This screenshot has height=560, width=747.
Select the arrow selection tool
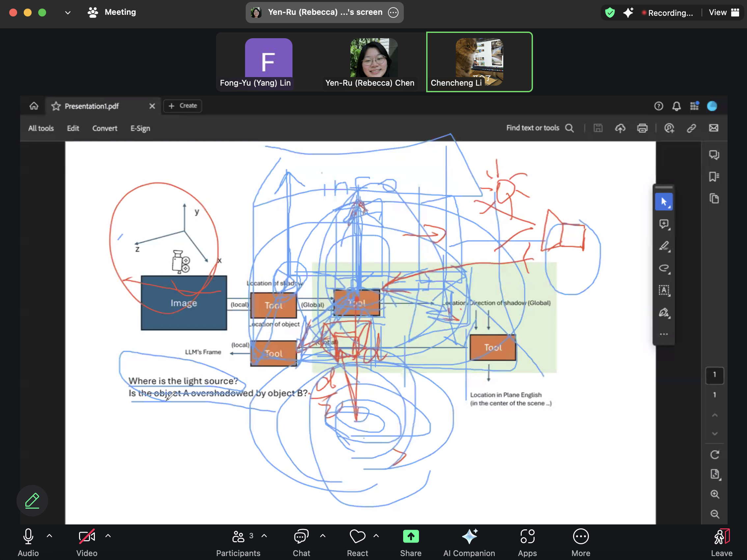click(664, 201)
